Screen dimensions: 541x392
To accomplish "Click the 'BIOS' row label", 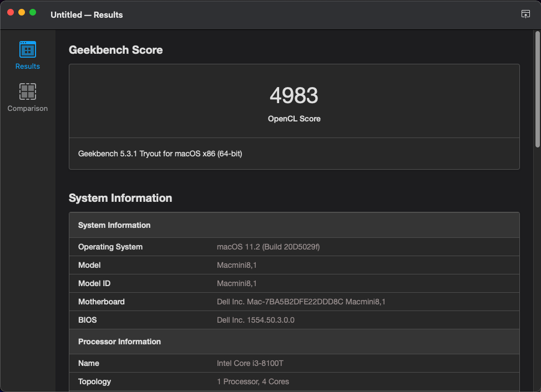I will tap(87, 320).
